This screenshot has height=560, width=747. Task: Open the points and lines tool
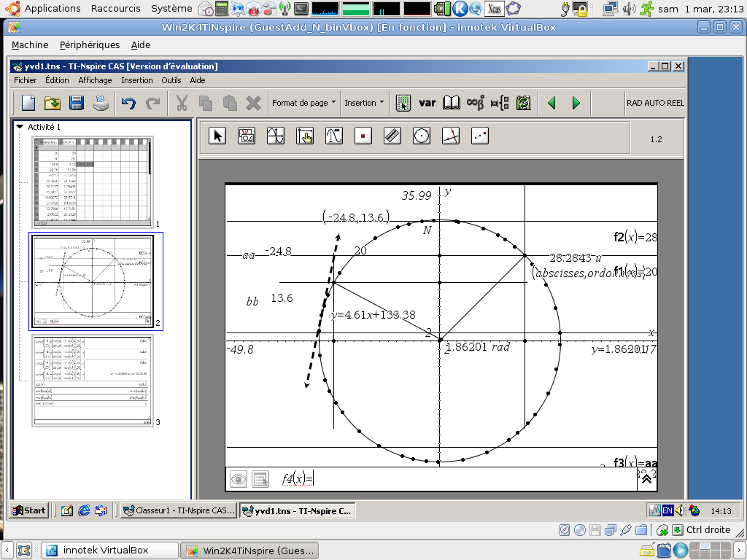click(x=363, y=136)
